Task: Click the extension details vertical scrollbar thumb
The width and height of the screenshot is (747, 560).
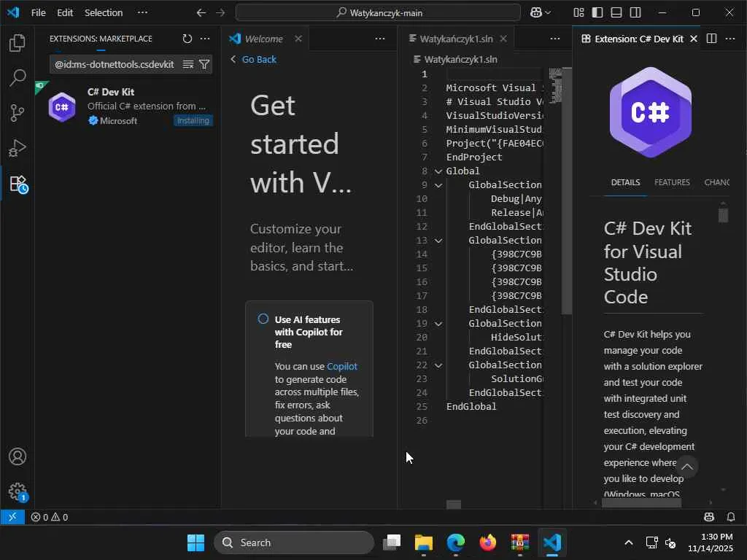Action: click(x=723, y=215)
